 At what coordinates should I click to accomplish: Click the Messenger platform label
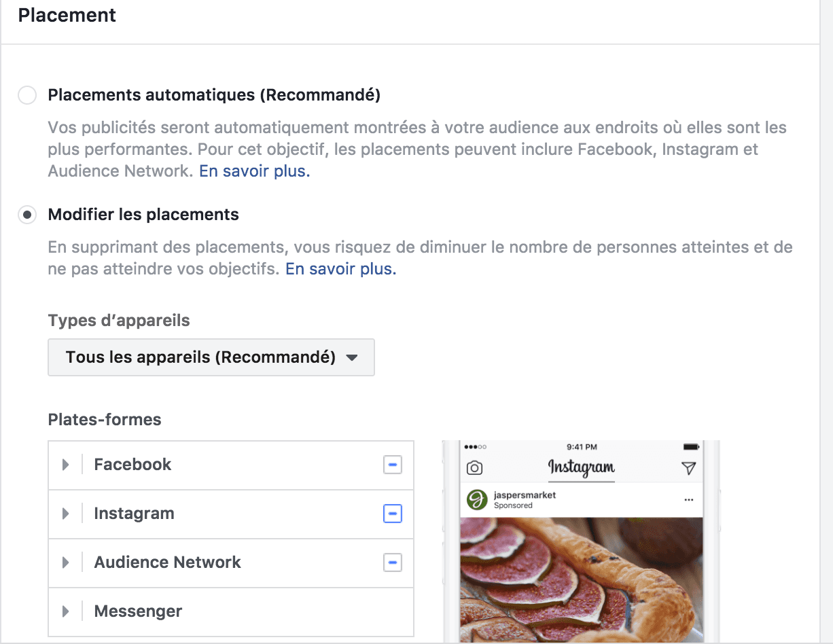pyautogui.click(x=138, y=611)
